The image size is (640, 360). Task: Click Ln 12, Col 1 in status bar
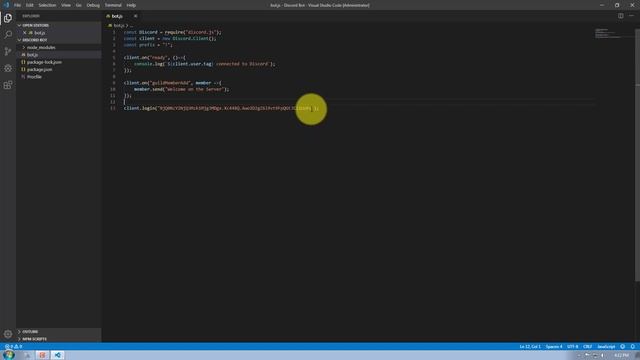530,347
